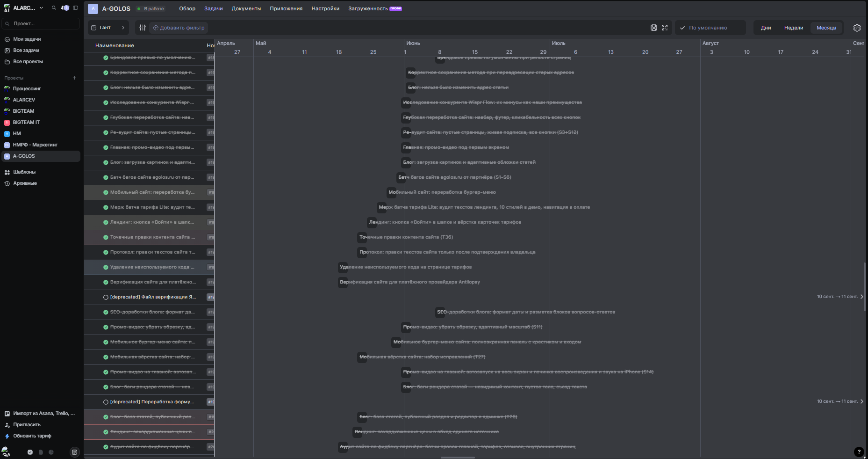This screenshot has height=459, width=868.
Task: Open filter settings sliders icon
Action: coord(143,28)
